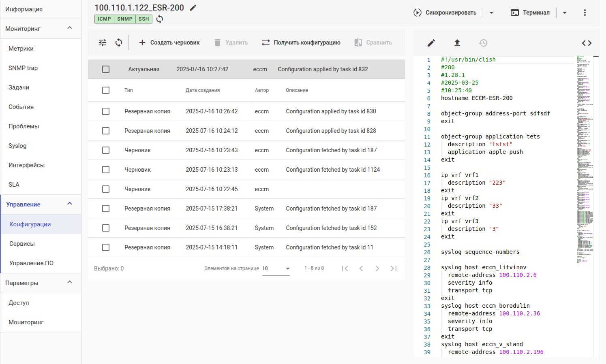The image size is (606, 364).
Task: Tick the header select-all checkbox
Action: pos(106,90)
